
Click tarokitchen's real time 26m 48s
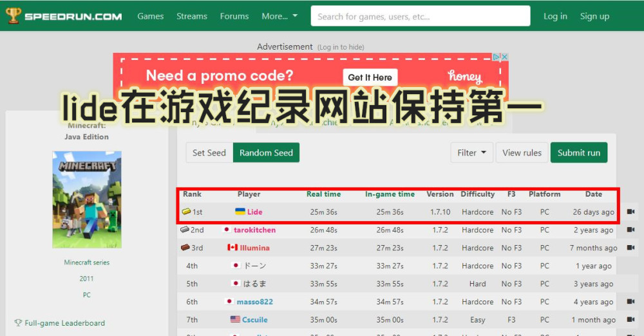[x=324, y=230]
